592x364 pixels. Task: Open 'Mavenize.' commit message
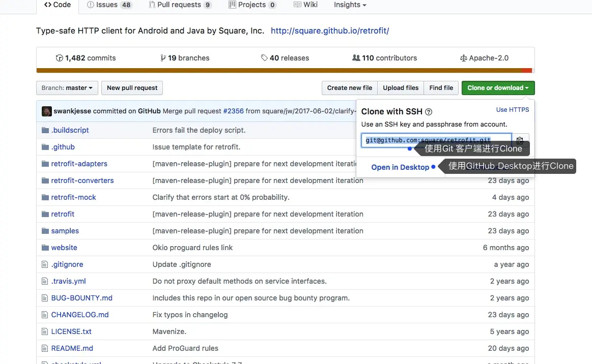pyautogui.click(x=170, y=331)
